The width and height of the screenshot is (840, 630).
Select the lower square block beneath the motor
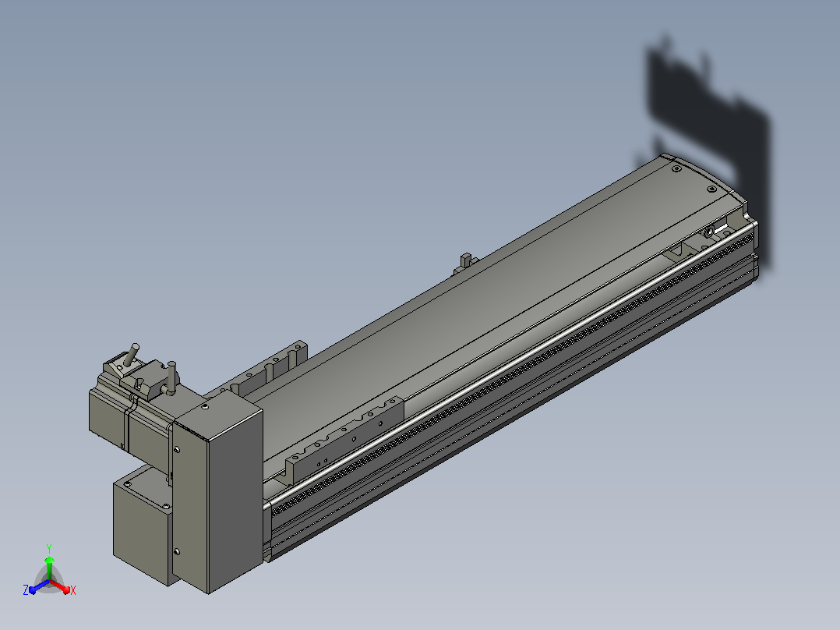tap(142, 528)
